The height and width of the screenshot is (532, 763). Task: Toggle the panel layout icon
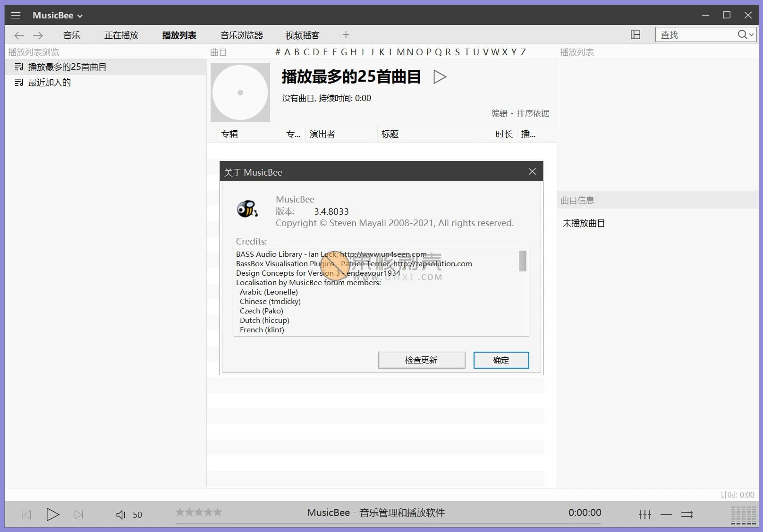pyautogui.click(x=636, y=34)
